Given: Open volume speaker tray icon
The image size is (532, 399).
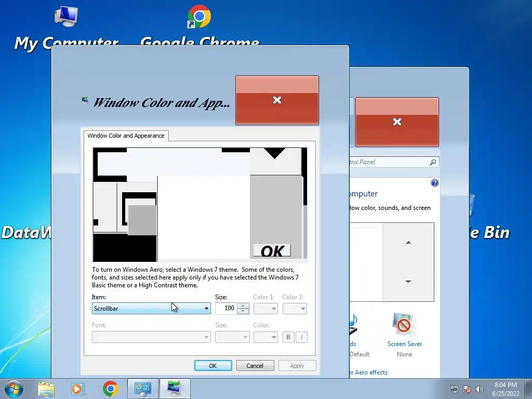Looking at the screenshot, I should [480, 389].
